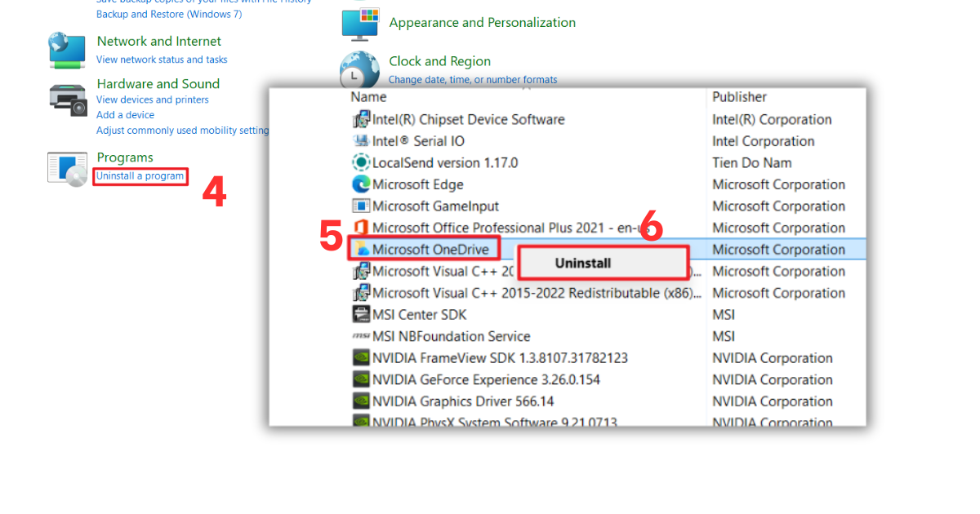Select the NVIDIA GeForce Experience icon
This screenshot has height=514, width=980.
(x=361, y=379)
